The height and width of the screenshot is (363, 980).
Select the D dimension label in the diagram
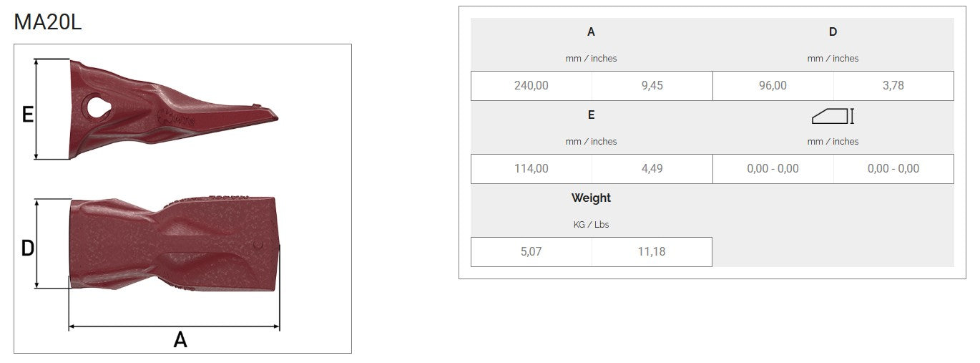point(27,248)
